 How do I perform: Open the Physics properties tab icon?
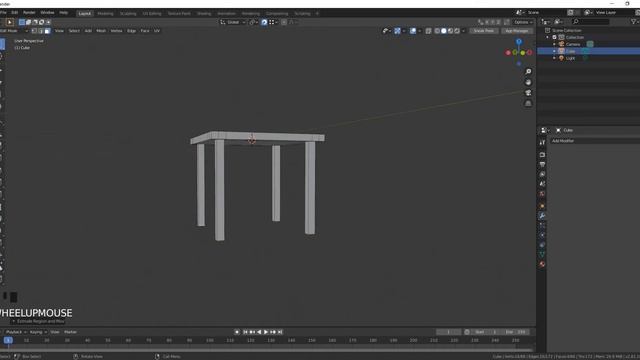point(542,235)
